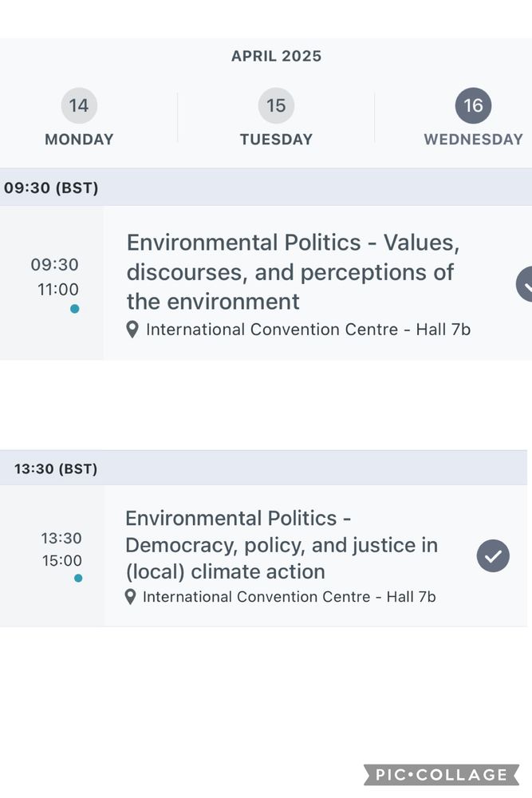Select Wednesday 16 date circle

(x=473, y=105)
